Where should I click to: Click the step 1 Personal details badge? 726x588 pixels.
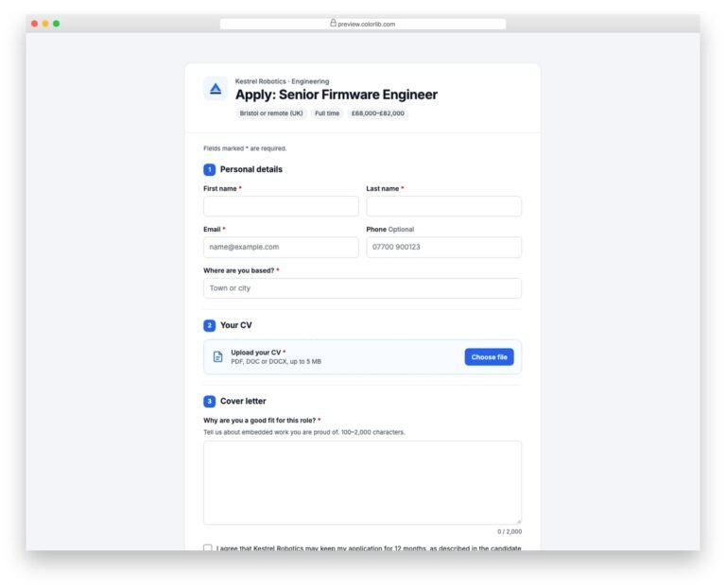pyautogui.click(x=209, y=169)
